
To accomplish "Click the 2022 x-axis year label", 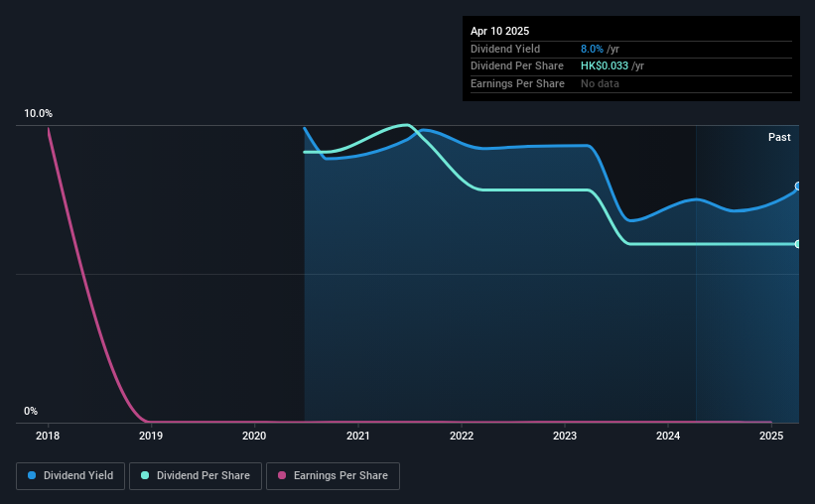I will 462,436.
